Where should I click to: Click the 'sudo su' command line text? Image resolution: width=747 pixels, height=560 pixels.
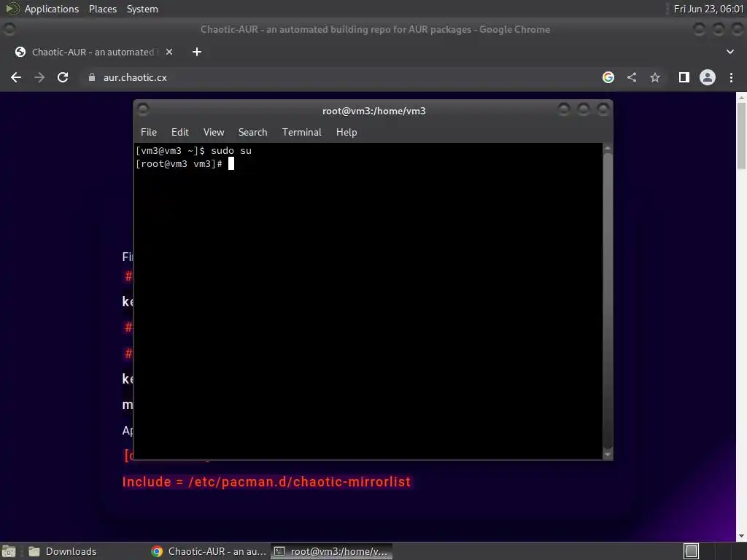[x=231, y=150]
